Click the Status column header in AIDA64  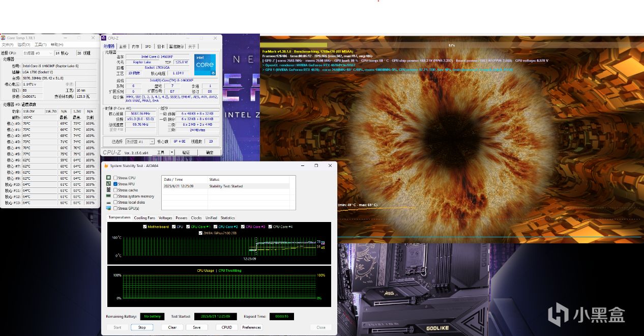coord(249,179)
